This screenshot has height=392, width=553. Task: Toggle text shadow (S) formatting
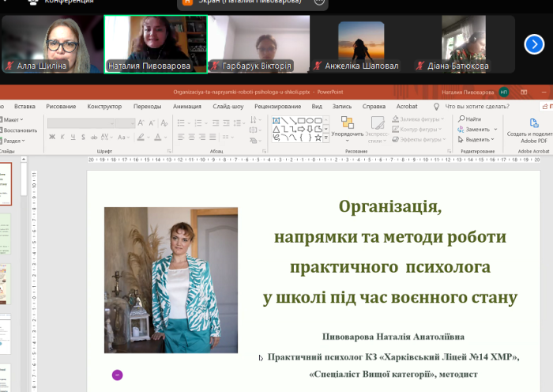coord(84,137)
